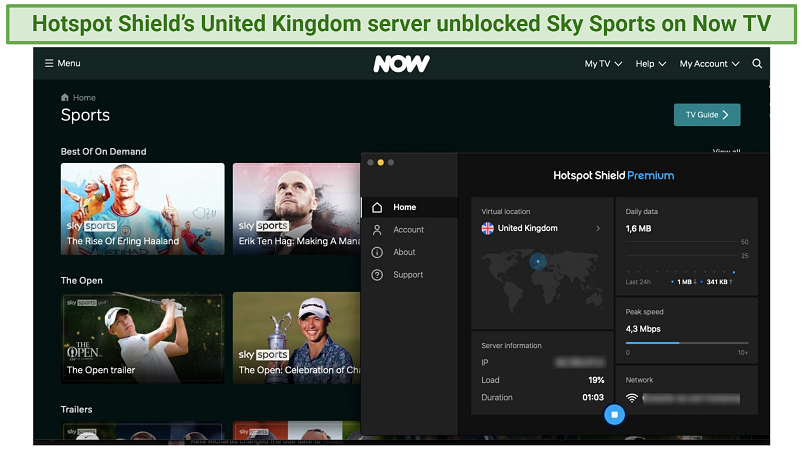The image size is (806, 453).
Task: Click the About info icon
Action: tap(377, 252)
